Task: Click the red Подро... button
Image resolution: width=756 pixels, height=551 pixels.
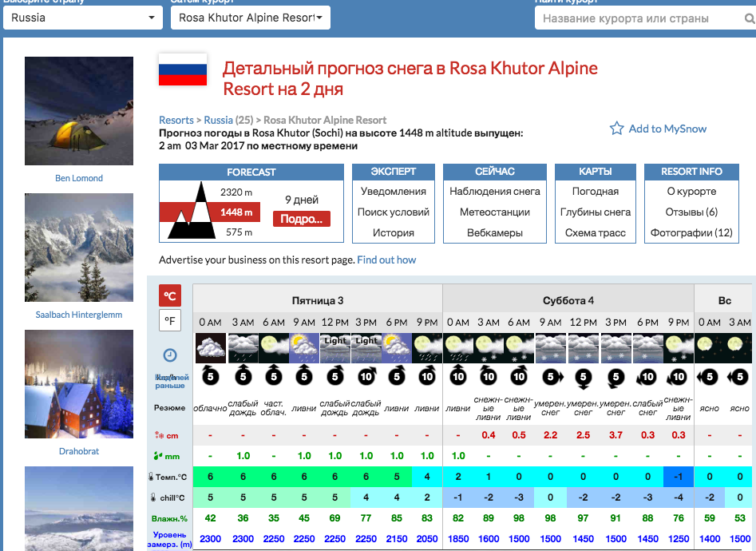Action: pos(301,219)
